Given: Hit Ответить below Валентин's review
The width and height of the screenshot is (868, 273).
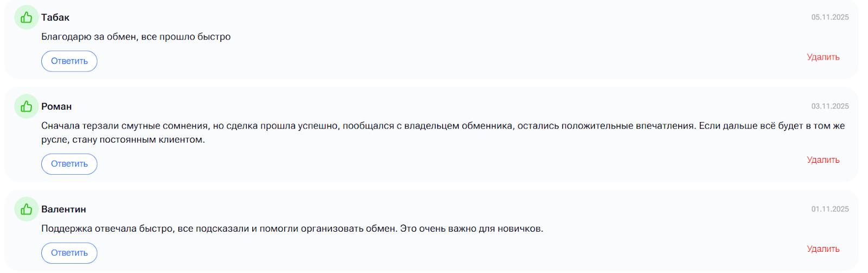Looking at the screenshot, I should 69,253.
